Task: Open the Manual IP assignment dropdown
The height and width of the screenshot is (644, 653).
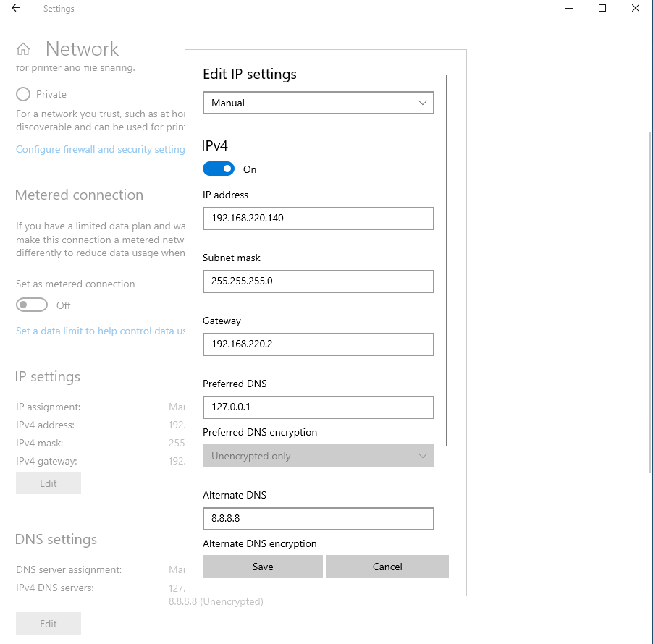Action: [x=318, y=103]
